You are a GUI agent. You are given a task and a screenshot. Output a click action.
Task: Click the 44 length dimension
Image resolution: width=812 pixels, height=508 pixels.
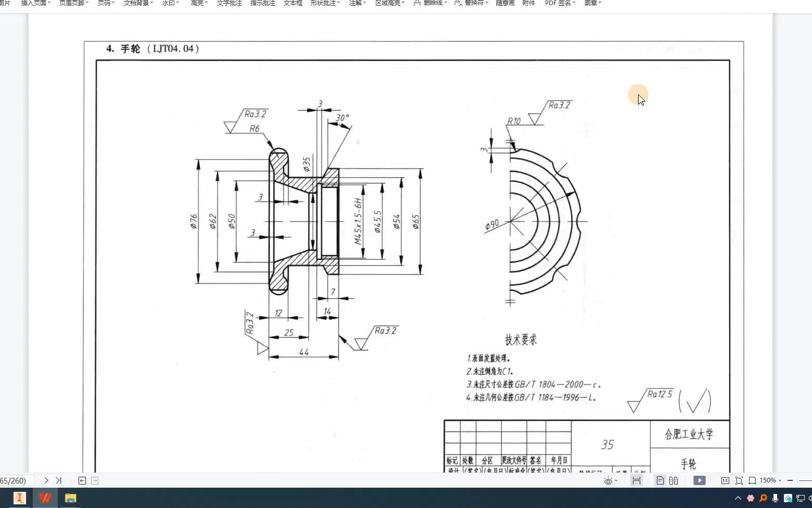coord(304,352)
